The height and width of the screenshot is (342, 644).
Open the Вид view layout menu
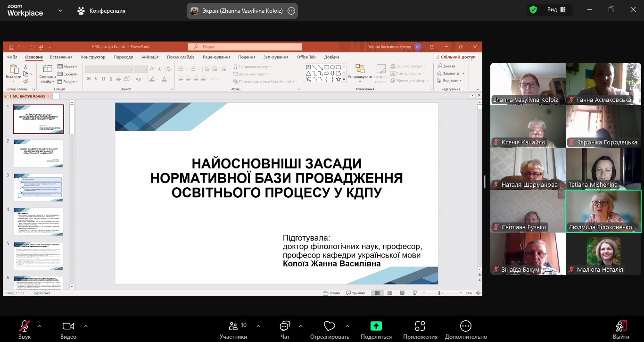[x=555, y=9]
